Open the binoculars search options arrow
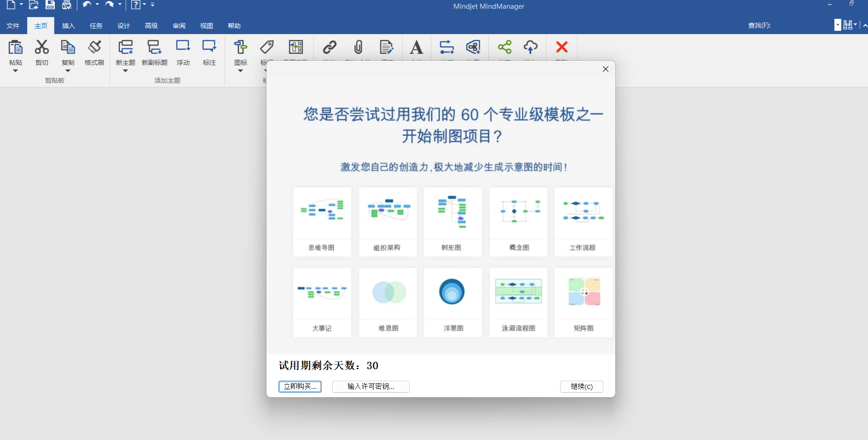 pos(856,25)
